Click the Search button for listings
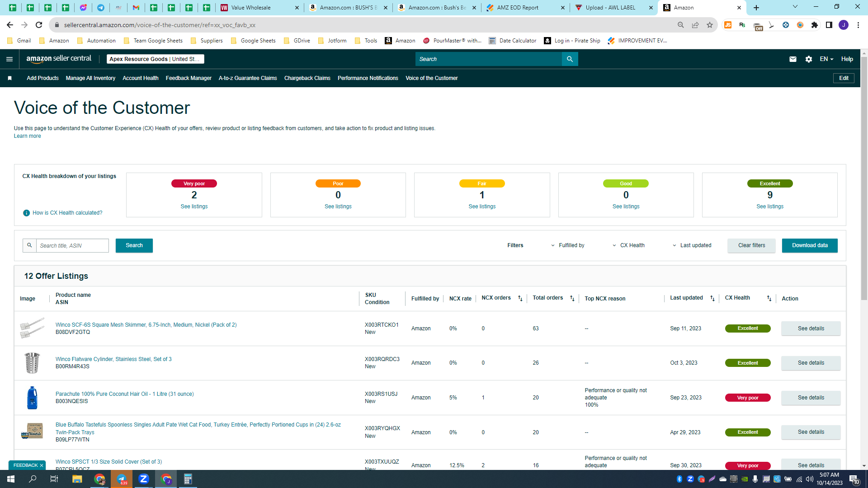 point(134,245)
